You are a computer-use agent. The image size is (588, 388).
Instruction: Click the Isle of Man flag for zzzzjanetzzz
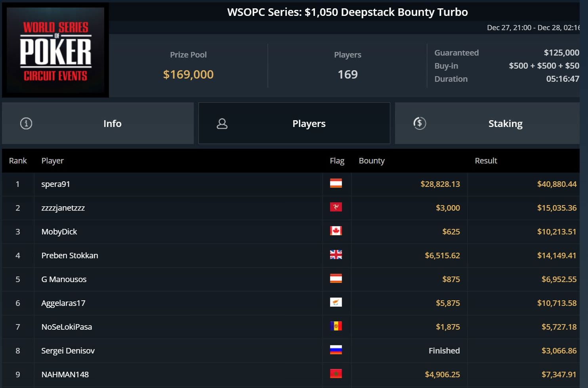[x=336, y=207]
